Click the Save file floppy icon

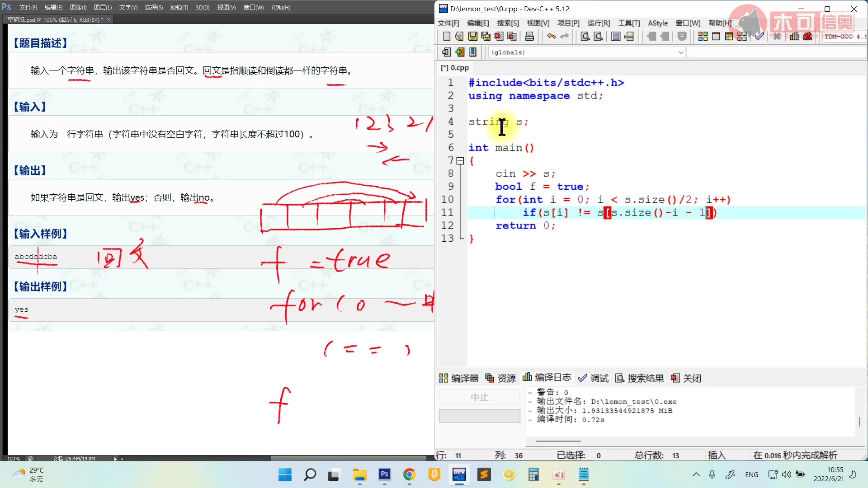point(473,37)
